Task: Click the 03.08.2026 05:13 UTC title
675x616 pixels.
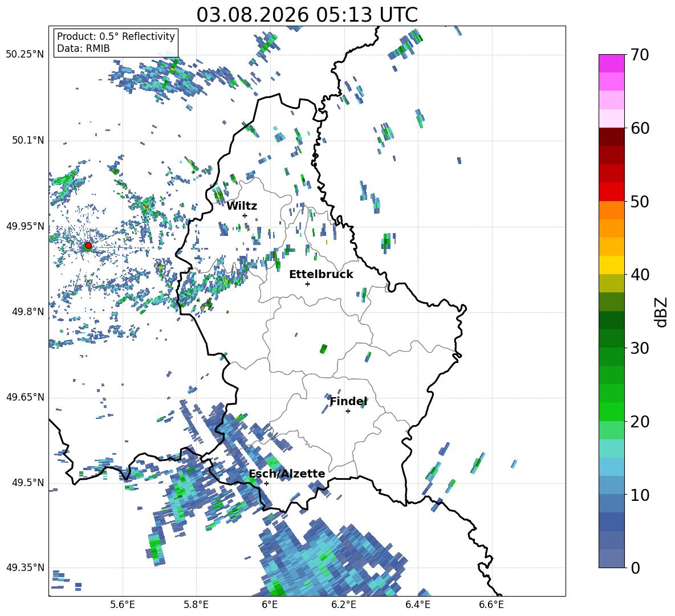Action: tap(307, 15)
